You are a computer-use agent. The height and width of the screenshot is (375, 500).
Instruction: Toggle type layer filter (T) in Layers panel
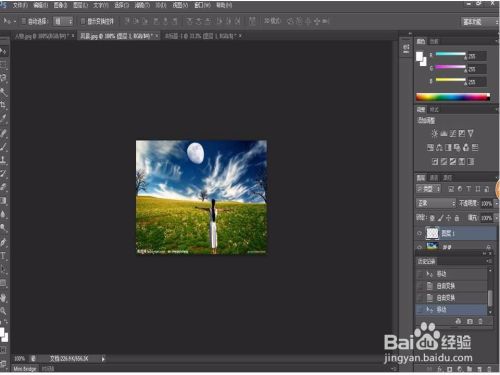(469, 189)
